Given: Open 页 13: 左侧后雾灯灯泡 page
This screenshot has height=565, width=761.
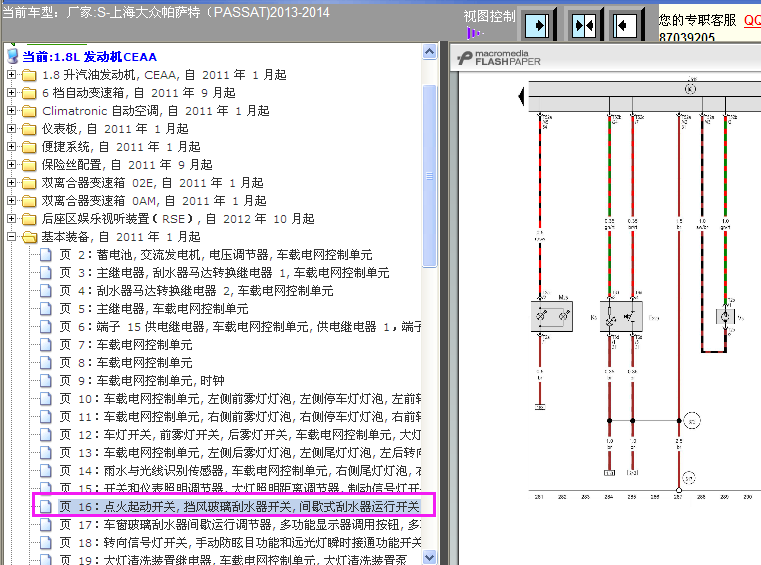Looking at the screenshot, I should tap(240, 452).
